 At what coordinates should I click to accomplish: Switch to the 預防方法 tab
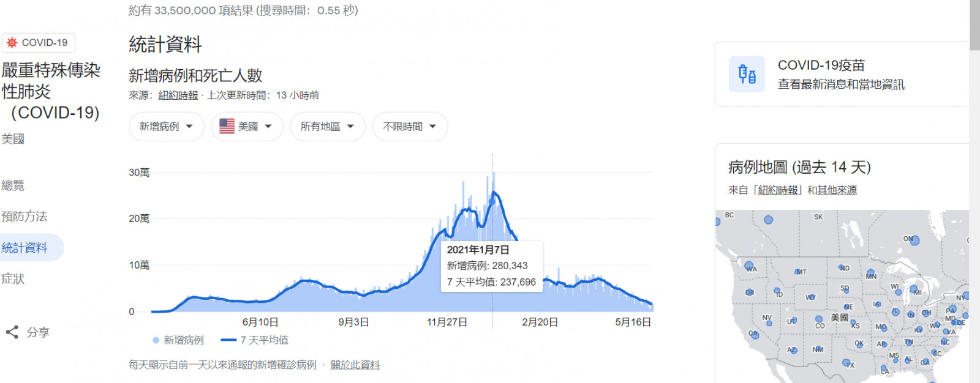[24, 217]
